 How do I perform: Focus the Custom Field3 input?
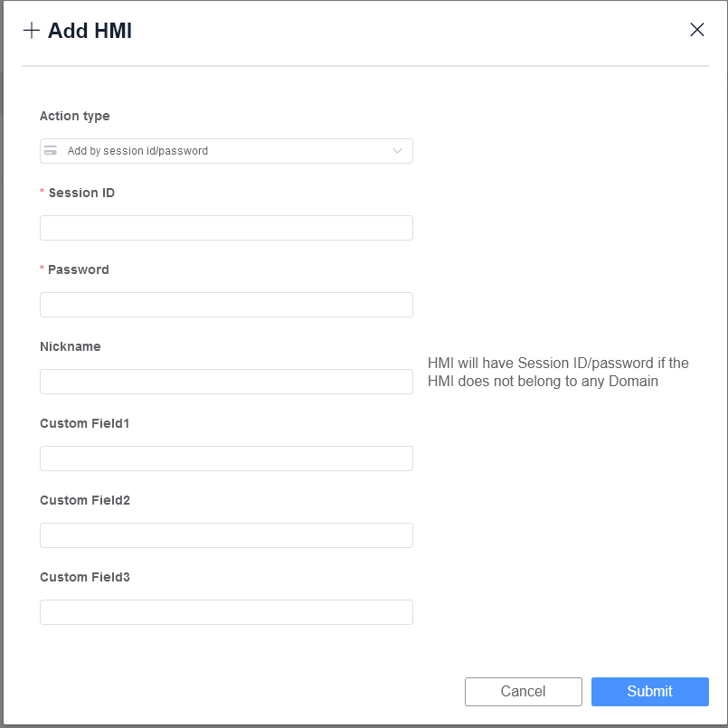[226, 612]
